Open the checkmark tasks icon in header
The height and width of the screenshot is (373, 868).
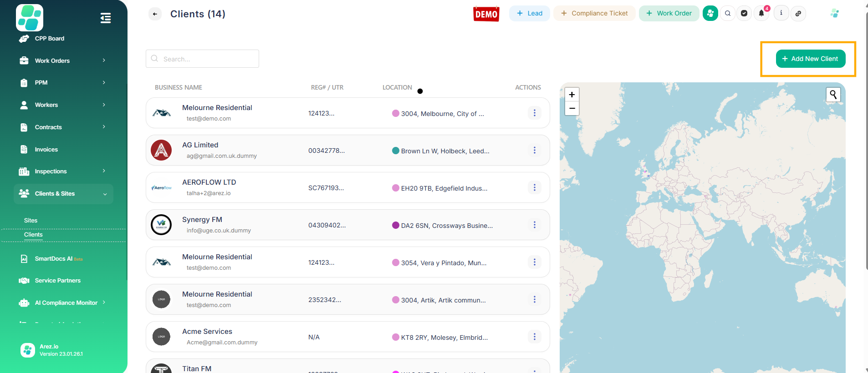tap(744, 13)
